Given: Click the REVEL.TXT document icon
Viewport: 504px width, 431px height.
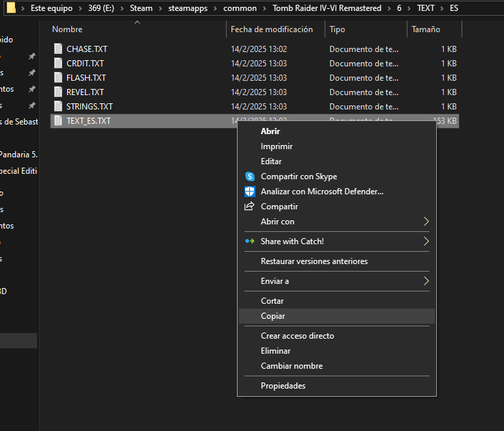Looking at the screenshot, I should coord(58,92).
